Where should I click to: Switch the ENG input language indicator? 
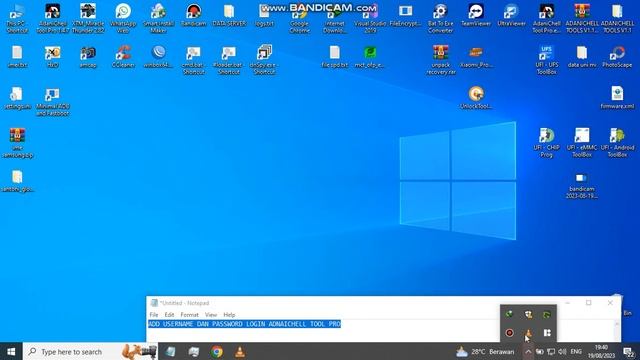click(x=576, y=351)
